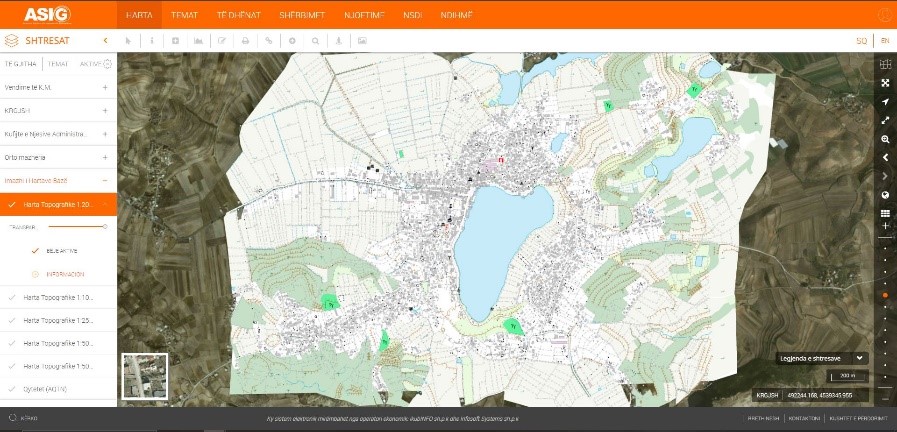Collapse the Imazhi i Hartave Bazë group

point(105,181)
